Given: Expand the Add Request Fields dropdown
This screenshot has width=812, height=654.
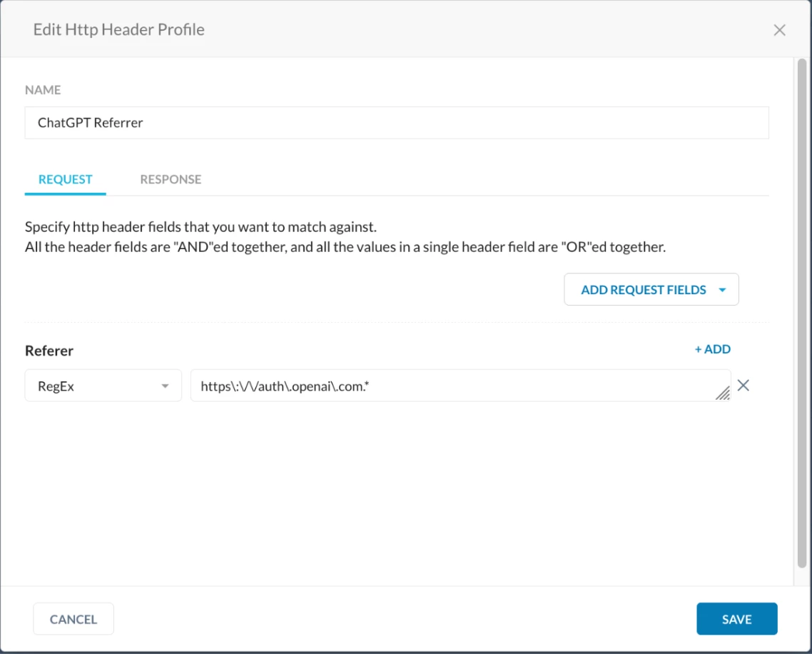Looking at the screenshot, I should click(x=651, y=290).
